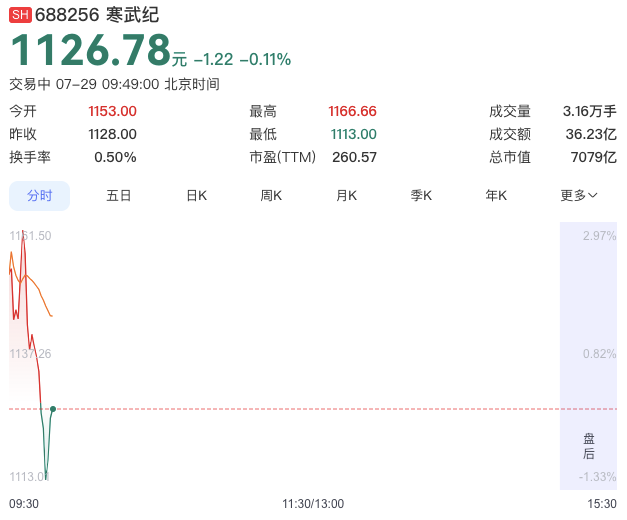Click the current price 1126.78
Image resolution: width=627 pixels, height=520 pixels.
pos(91,50)
